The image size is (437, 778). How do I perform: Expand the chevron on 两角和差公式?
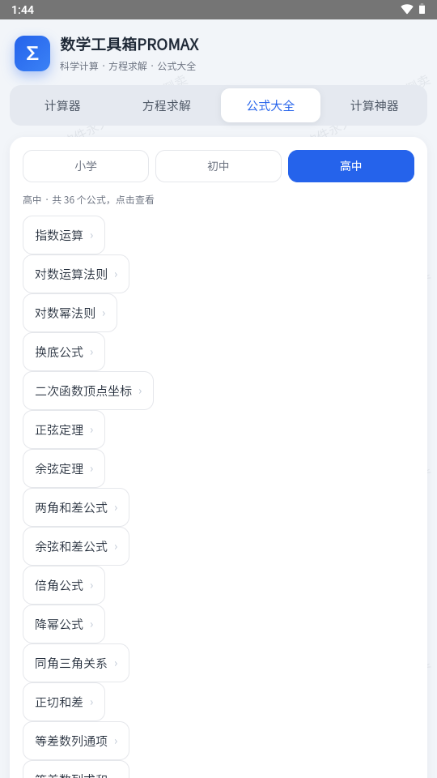tap(116, 508)
